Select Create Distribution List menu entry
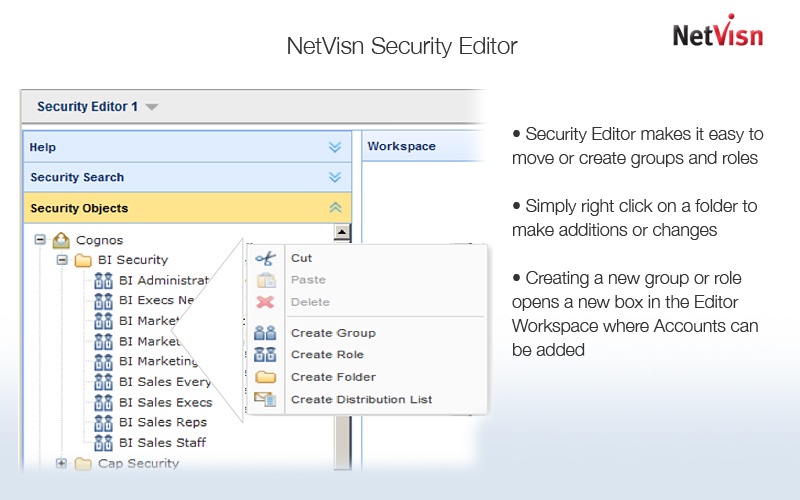The width and height of the screenshot is (800, 500). point(361,399)
